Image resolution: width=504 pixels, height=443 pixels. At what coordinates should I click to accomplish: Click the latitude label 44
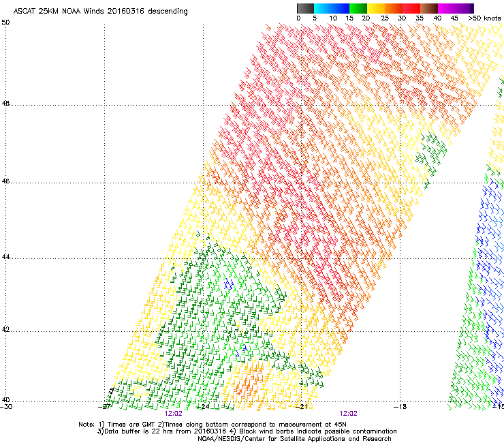(x=5, y=257)
